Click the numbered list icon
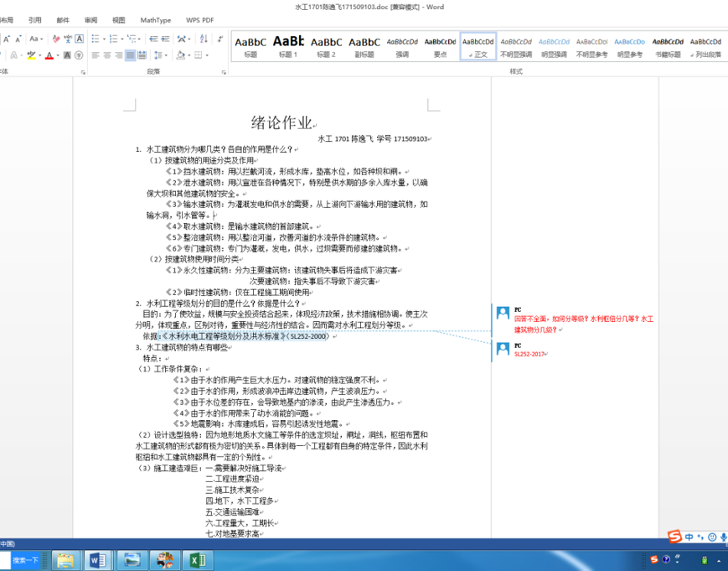The width and height of the screenshot is (728, 571). tap(113, 39)
